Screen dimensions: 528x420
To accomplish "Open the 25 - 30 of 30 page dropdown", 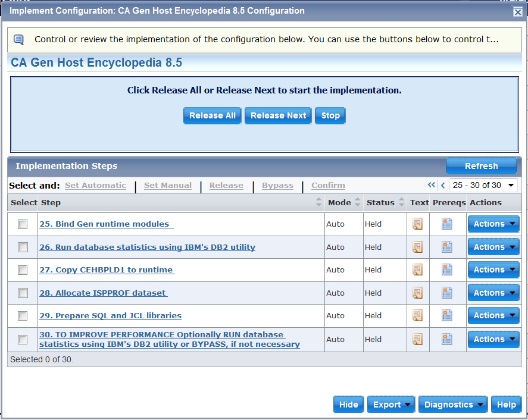I will [483, 186].
